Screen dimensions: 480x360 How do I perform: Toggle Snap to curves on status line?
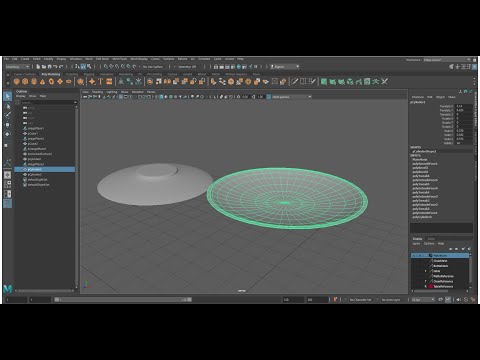(111, 67)
